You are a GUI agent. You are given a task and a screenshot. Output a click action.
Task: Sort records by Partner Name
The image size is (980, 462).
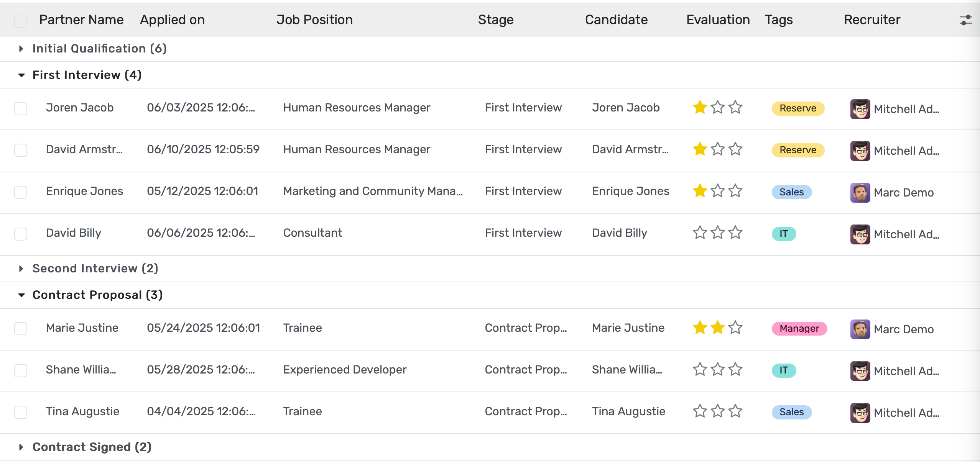click(81, 20)
